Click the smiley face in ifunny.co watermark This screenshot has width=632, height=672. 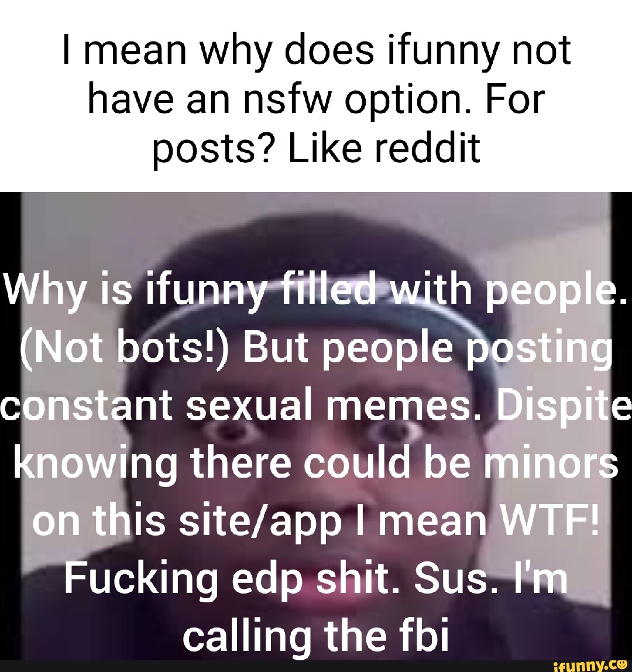(620, 665)
